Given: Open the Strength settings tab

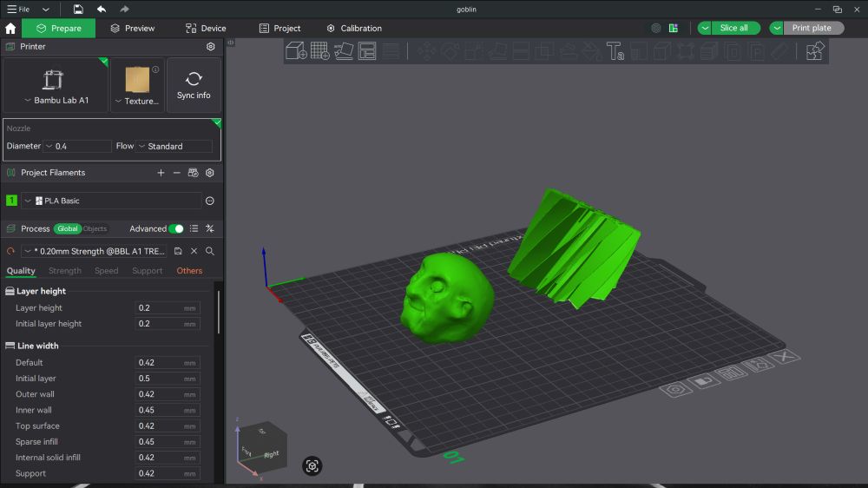Looking at the screenshot, I should [x=65, y=271].
